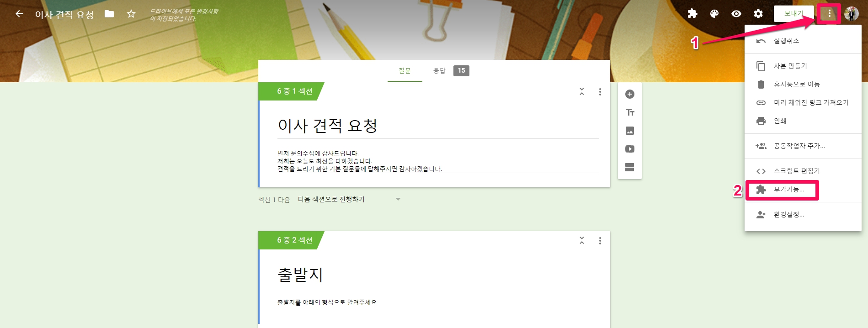
Task: Go back using the left arrow
Action: pos(19,14)
